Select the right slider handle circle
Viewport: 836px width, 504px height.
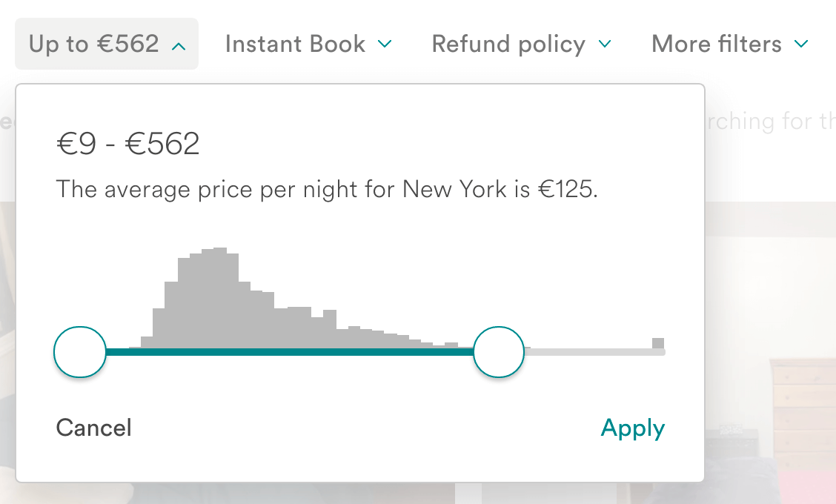pyautogui.click(x=498, y=352)
